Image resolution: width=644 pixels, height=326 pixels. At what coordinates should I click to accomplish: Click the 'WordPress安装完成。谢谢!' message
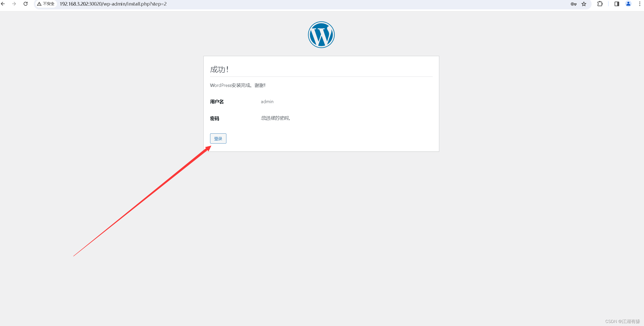click(238, 85)
